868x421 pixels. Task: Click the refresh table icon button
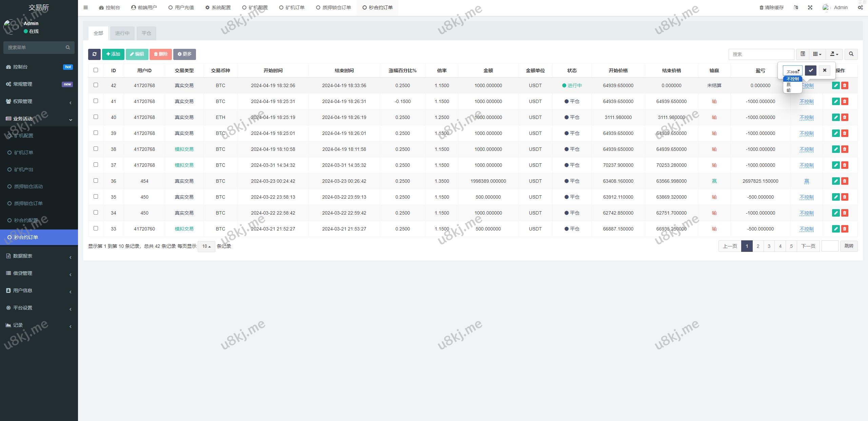(x=94, y=54)
